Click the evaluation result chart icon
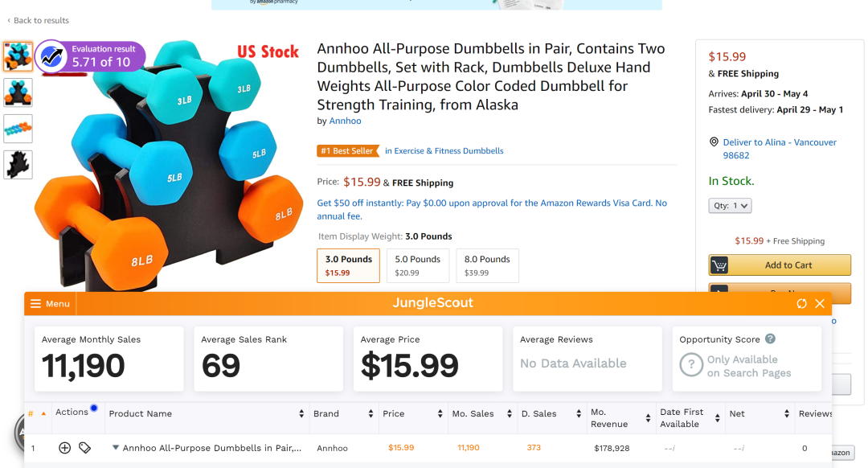The width and height of the screenshot is (868, 468). [x=52, y=56]
